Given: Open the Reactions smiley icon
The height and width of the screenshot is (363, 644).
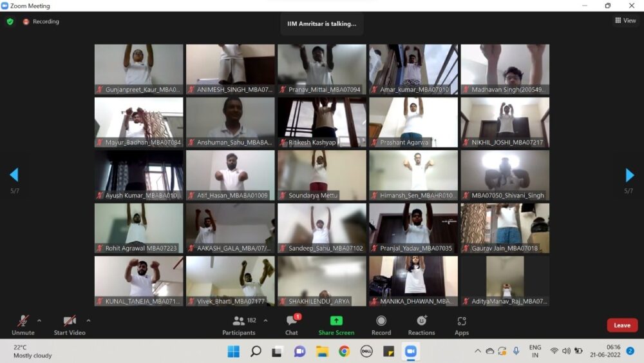Looking at the screenshot, I should click(421, 320).
